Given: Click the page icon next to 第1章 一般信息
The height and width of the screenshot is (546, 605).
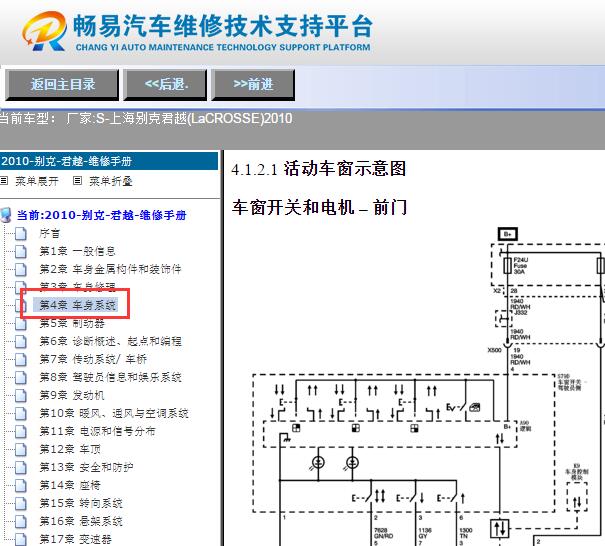Looking at the screenshot, I should tap(21, 252).
